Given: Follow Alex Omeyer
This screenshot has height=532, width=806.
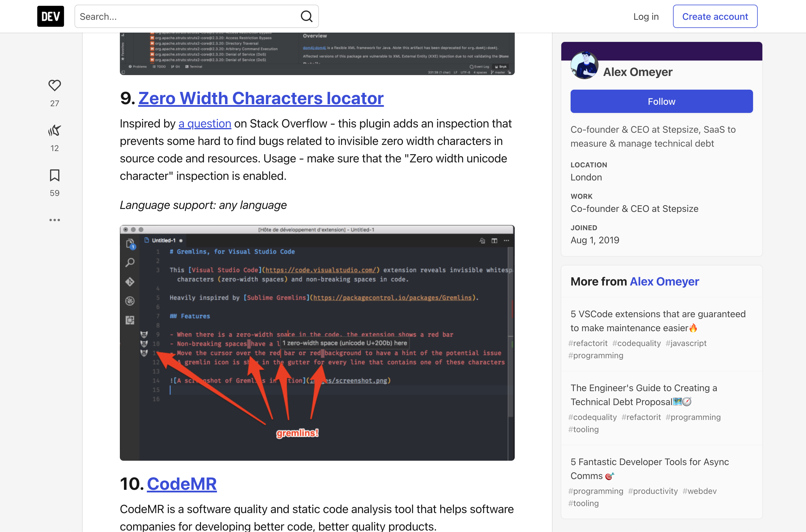Looking at the screenshot, I should 661,102.
